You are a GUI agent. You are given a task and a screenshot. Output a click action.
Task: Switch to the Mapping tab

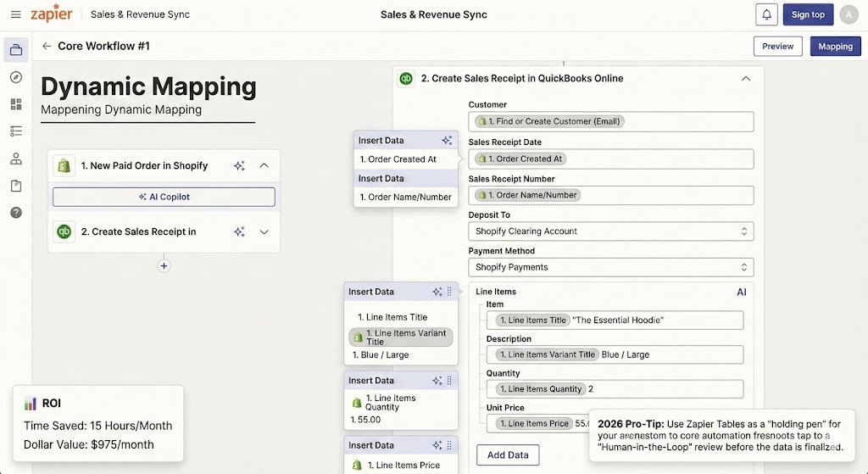(x=835, y=47)
